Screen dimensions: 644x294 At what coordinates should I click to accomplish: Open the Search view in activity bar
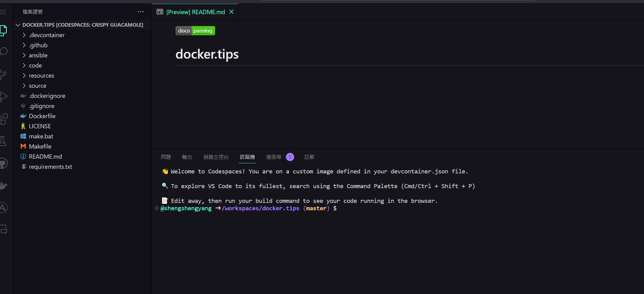[4, 51]
